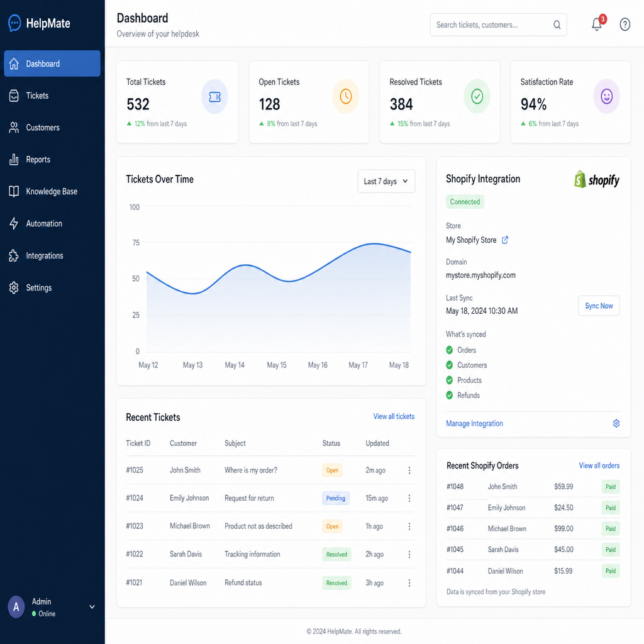Open the Last 7 days dropdown
Viewport: 644px width, 644px height.
(386, 181)
